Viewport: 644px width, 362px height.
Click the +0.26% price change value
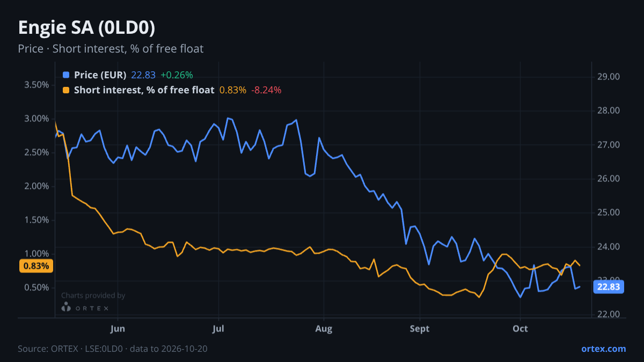[x=177, y=75]
